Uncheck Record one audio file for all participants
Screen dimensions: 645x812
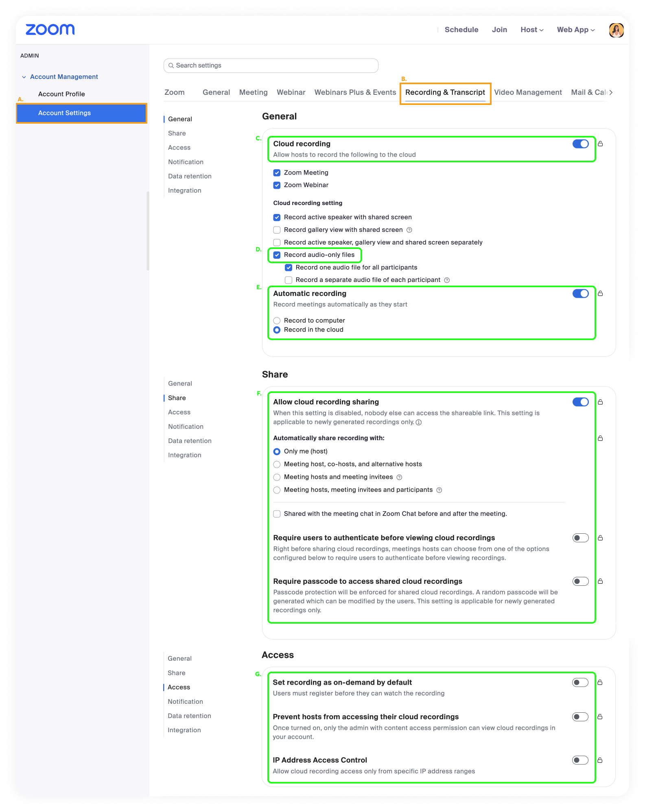(x=289, y=267)
